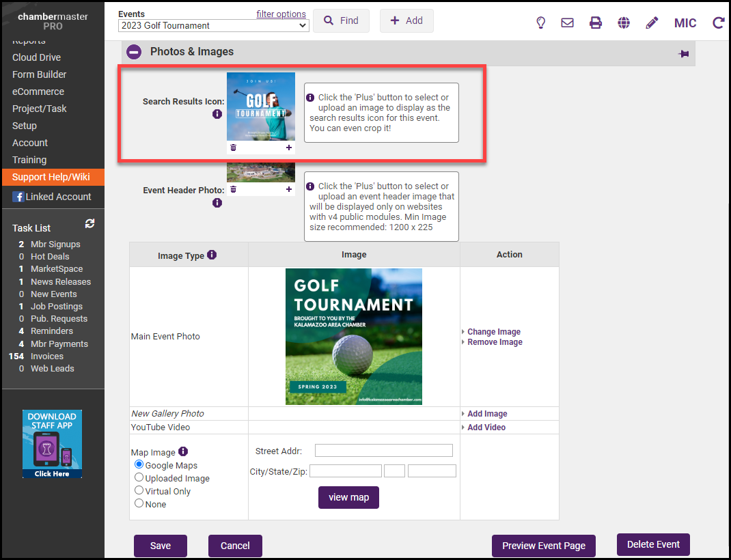Choose None for Map Image
731x560 pixels.
click(139, 503)
